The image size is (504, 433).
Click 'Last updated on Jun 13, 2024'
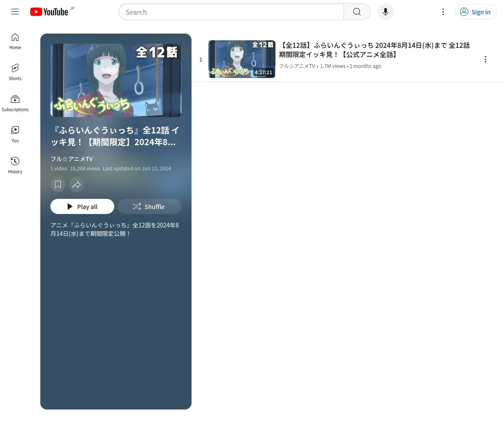[137, 169]
